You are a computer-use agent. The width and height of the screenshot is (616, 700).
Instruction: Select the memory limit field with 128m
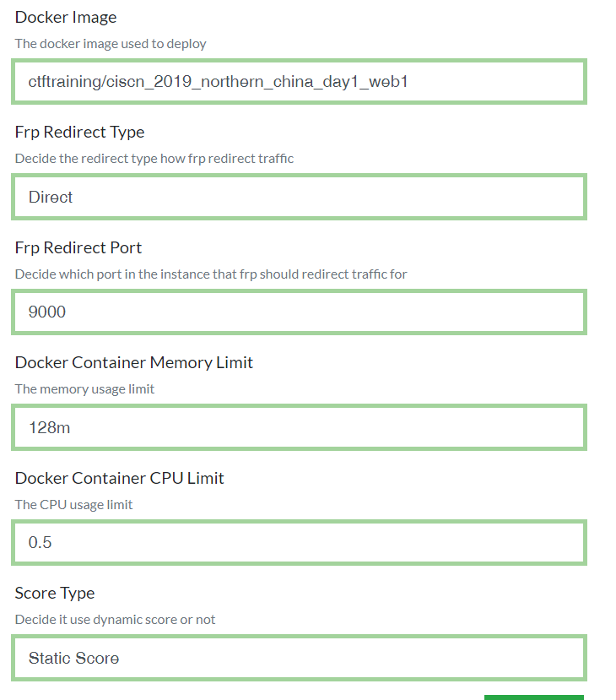click(x=299, y=427)
